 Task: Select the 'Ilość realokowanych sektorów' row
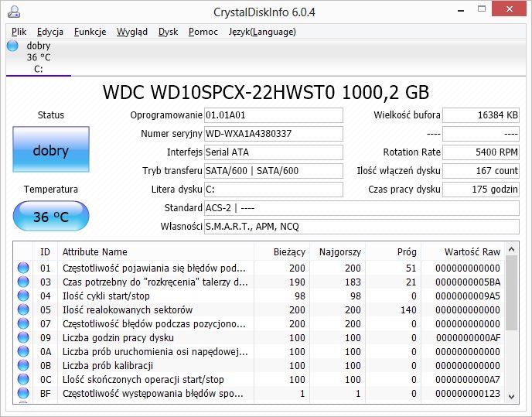[x=259, y=309]
